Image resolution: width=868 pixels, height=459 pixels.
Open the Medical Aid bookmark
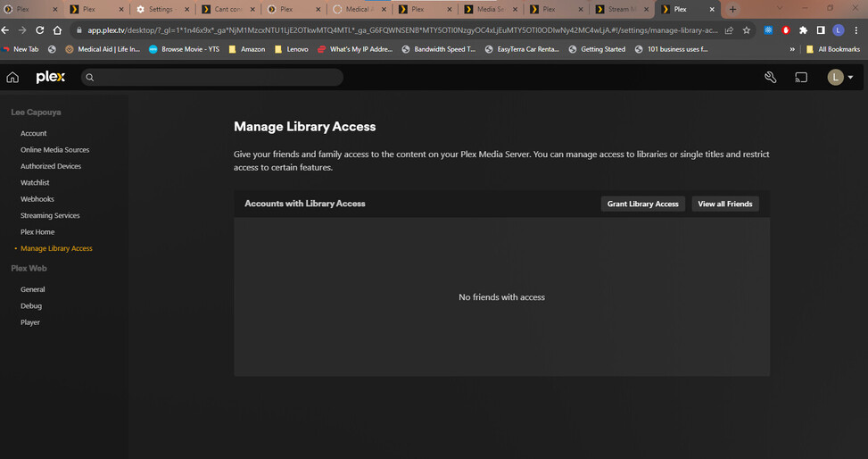click(103, 49)
